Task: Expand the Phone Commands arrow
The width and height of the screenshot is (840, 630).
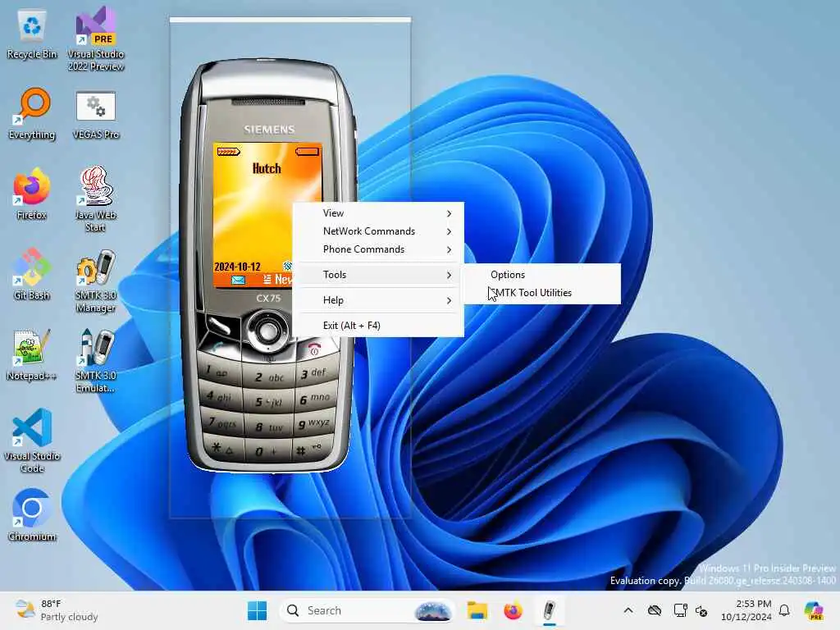Action: tap(449, 249)
